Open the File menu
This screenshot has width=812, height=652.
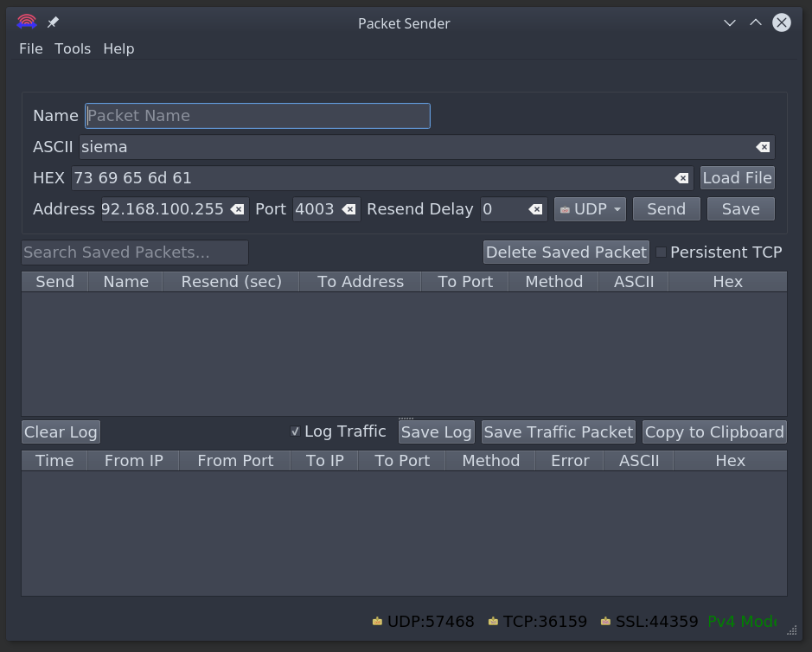[30, 48]
